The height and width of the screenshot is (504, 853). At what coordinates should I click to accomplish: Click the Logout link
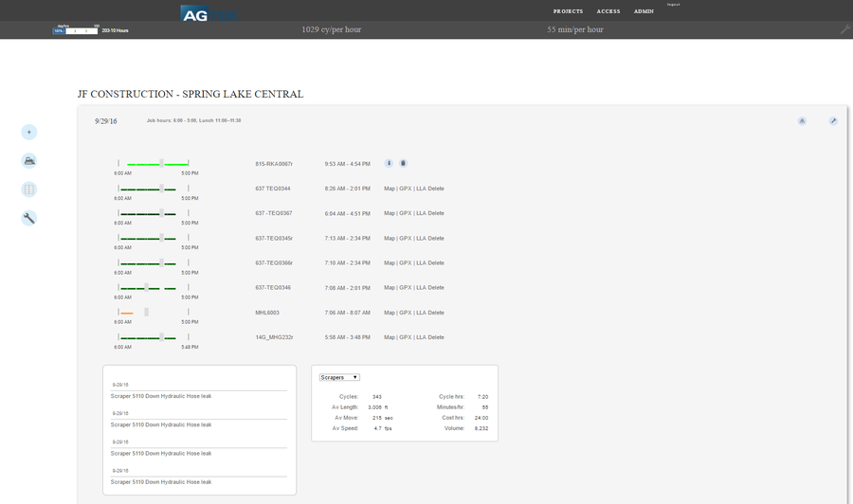pyautogui.click(x=673, y=5)
